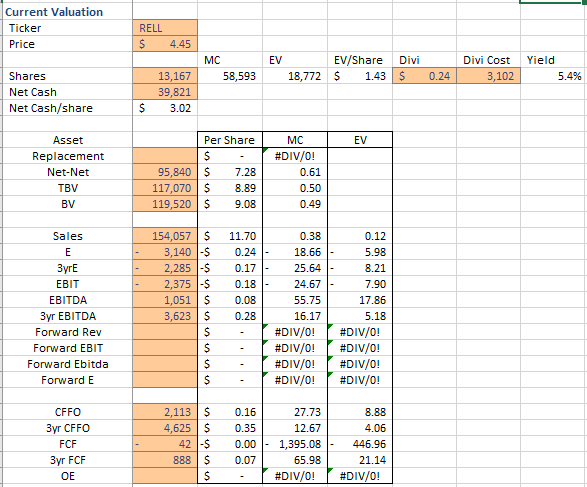The height and width of the screenshot is (487, 587).
Task: Click the empty OE input cell
Action: 165,476
